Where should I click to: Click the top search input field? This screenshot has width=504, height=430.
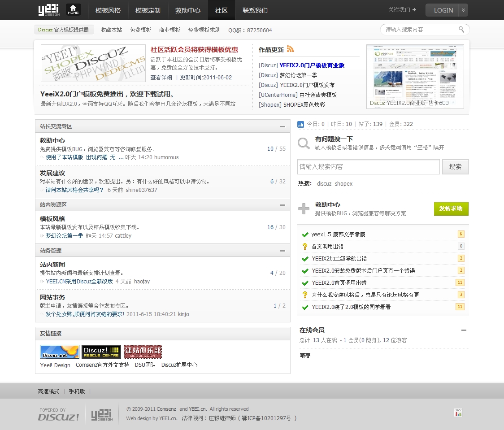point(419,30)
